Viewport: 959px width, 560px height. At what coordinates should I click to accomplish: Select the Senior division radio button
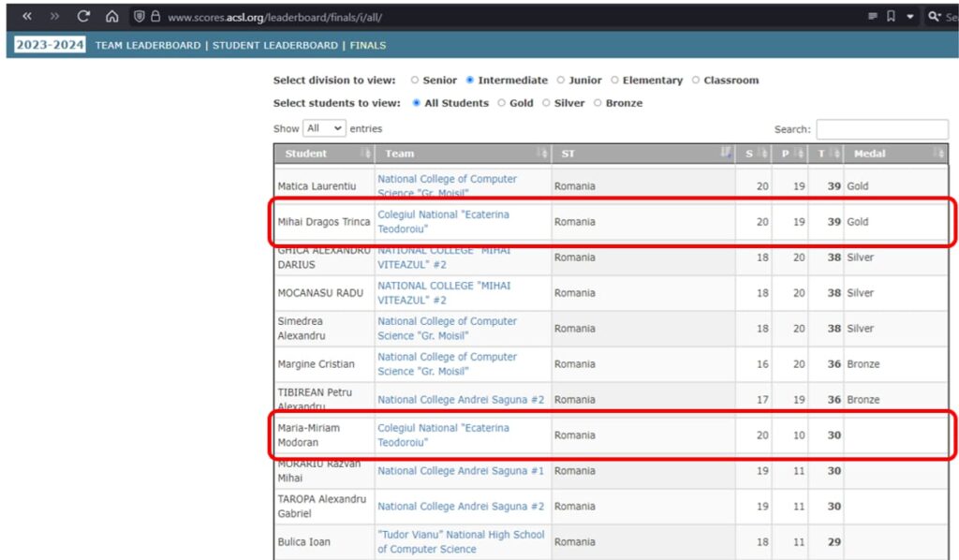pyautogui.click(x=415, y=81)
